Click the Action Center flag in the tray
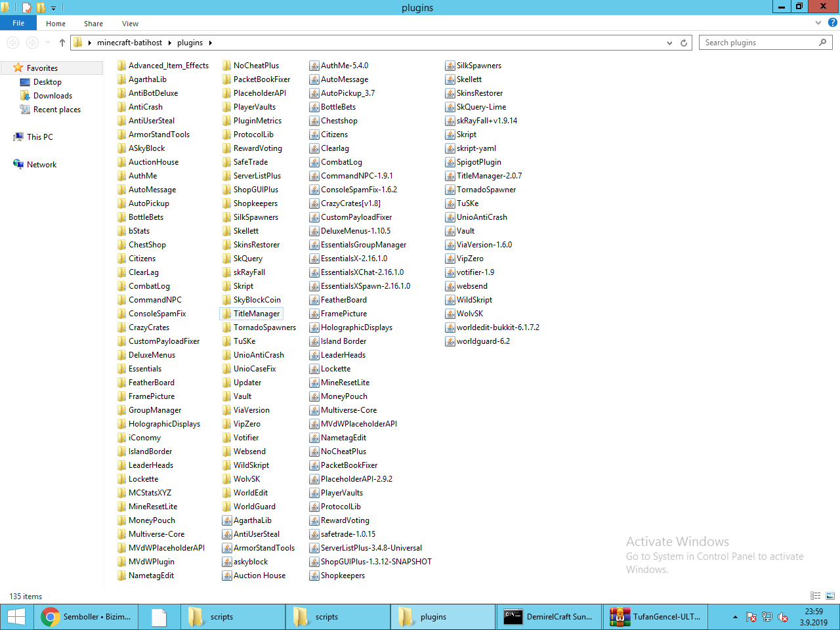This screenshot has height=630, width=840. point(751,617)
